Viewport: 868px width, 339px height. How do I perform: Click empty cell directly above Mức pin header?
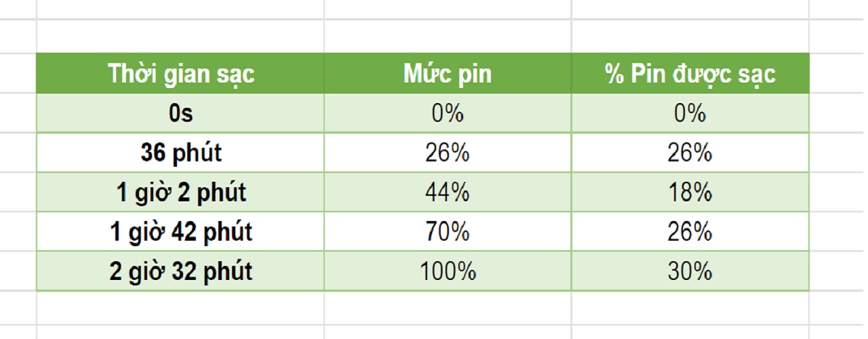tap(448, 36)
